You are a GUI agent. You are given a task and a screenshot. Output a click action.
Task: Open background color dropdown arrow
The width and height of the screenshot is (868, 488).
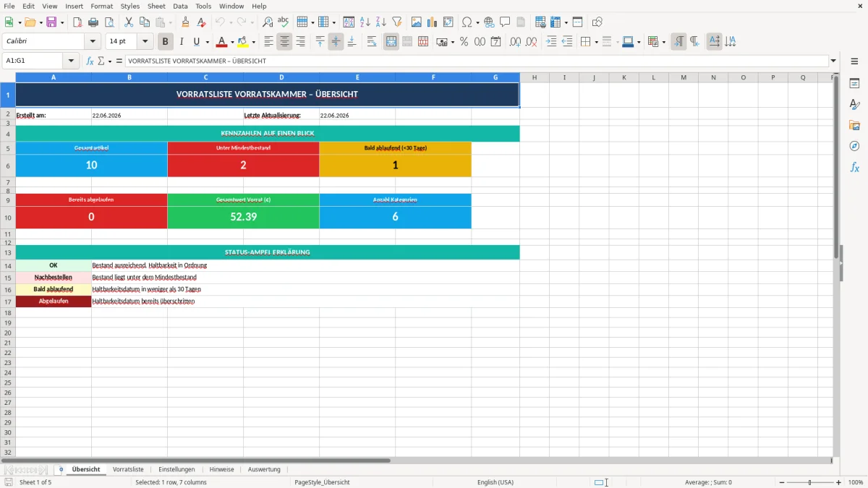tap(253, 42)
